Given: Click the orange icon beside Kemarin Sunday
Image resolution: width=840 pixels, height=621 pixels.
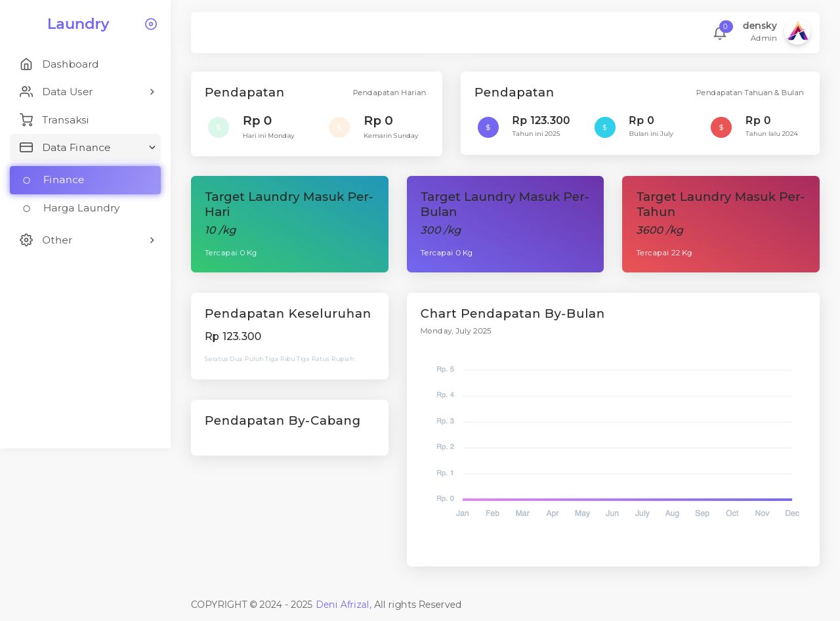Looking at the screenshot, I should 339,127.
